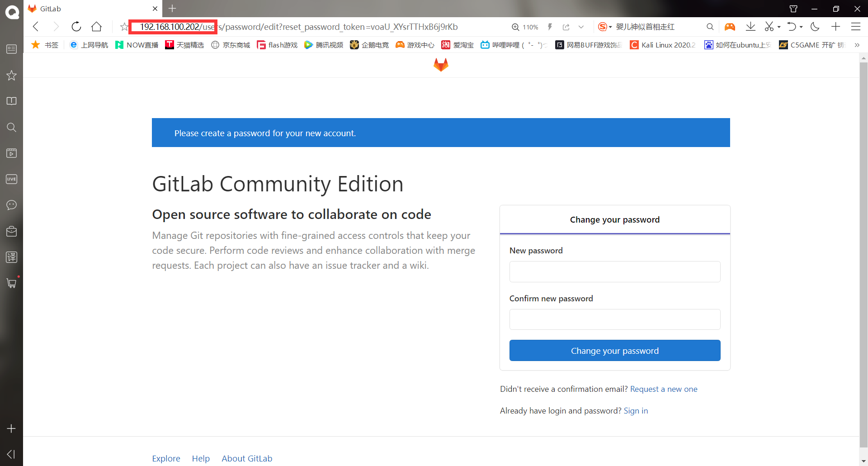This screenshot has height=466, width=868.
Task: Go forward with the forward arrow
Action: pos(56,27)
